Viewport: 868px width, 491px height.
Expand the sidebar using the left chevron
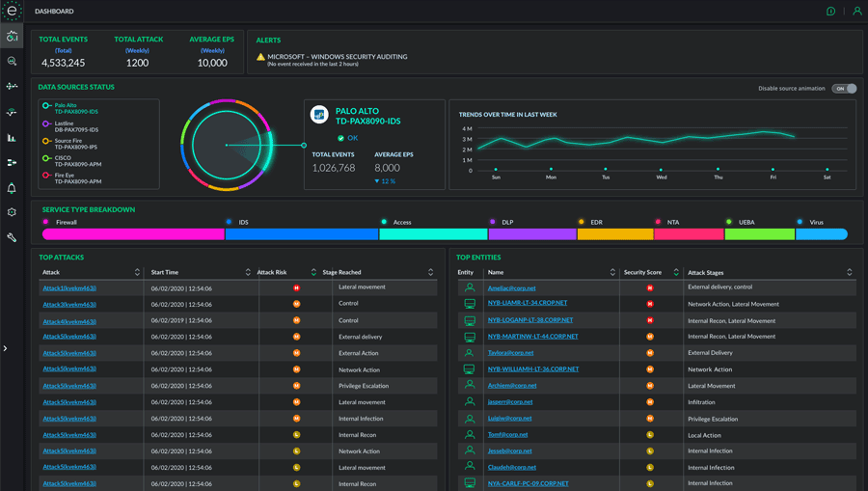click(x=5, y=348)
